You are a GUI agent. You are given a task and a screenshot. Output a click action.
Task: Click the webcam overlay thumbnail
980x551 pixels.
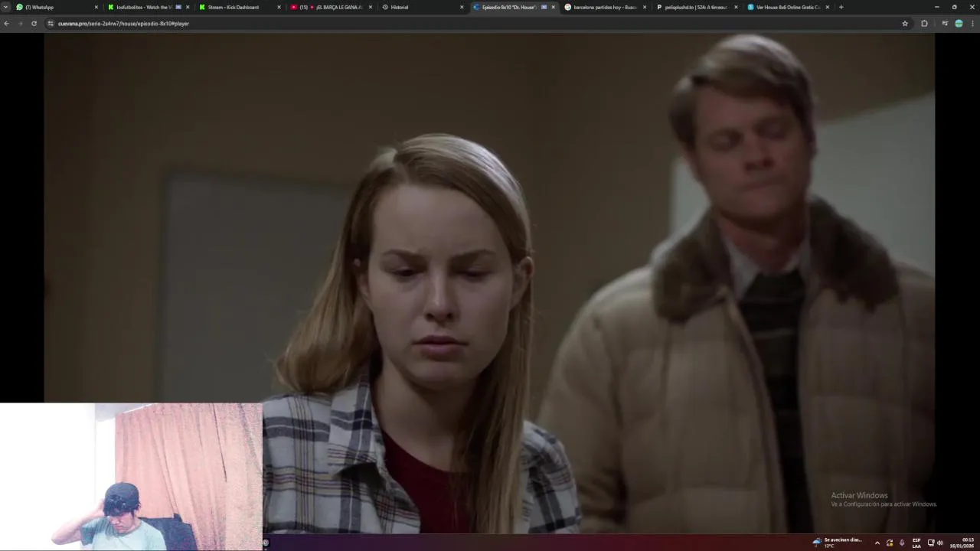coord(131,476)
